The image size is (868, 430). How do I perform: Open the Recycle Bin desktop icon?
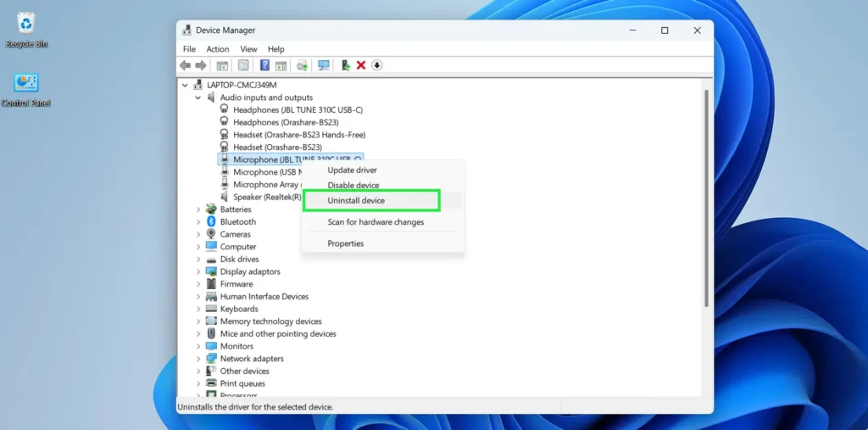[26, 30]
